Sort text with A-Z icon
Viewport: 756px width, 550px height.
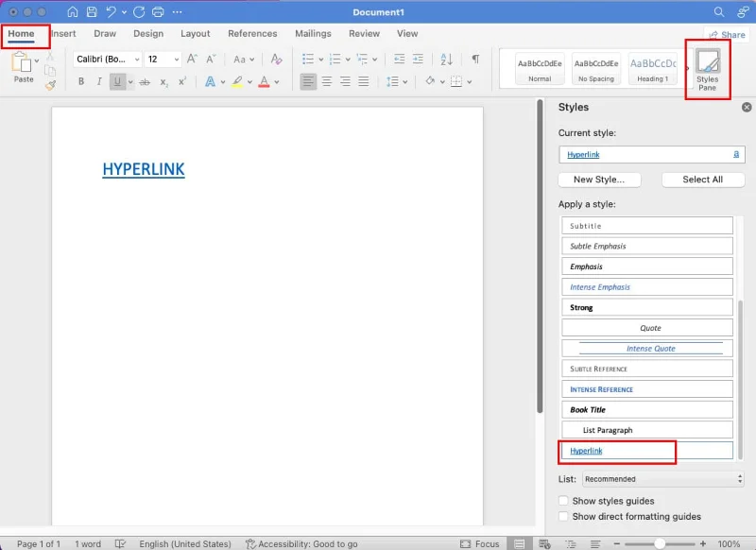(x=446, y=59)
